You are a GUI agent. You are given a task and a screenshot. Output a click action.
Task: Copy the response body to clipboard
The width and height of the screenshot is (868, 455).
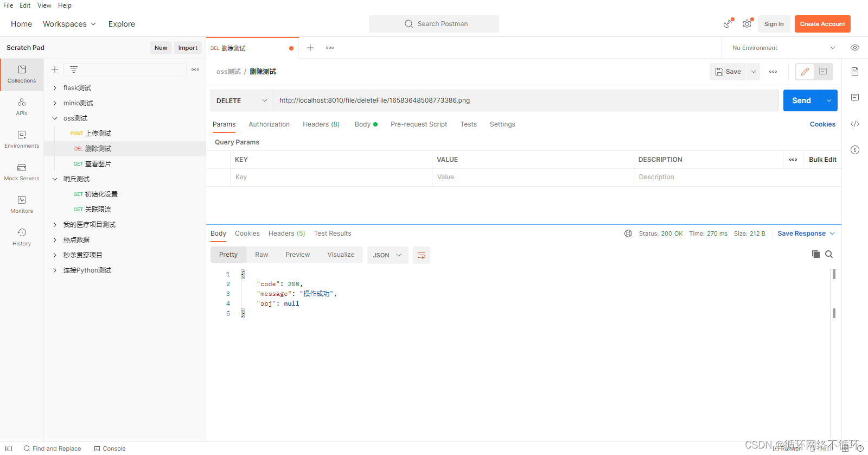pos(815,254)
